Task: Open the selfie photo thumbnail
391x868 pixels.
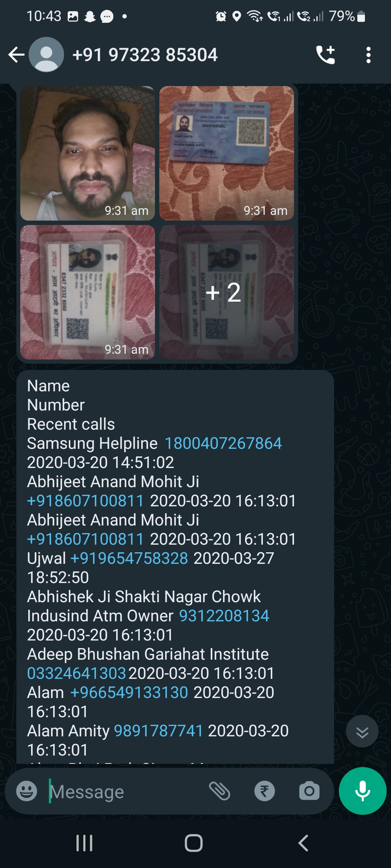Action: (x=88, y=153)
